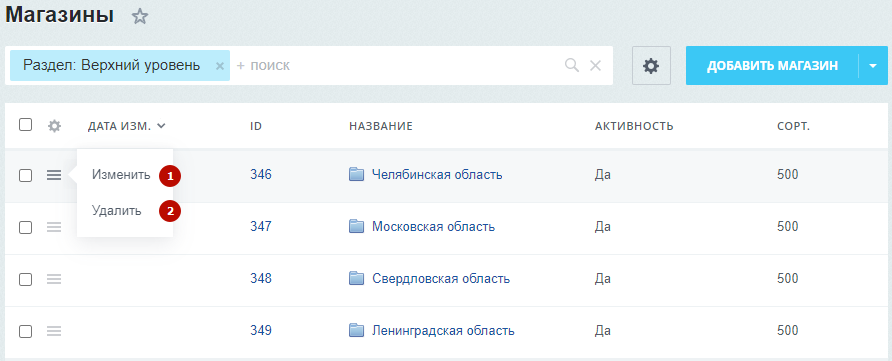Click Да activity value for Челябинская область
The image size is (892, 361).
pyautogui.click(x=603, y=175)
